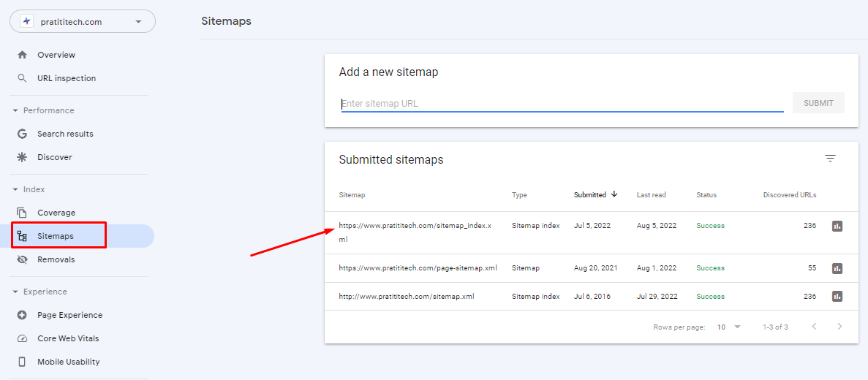
Task: Open Core Web Vitals report
Action: pyautogui.click(x=68, y=338)
